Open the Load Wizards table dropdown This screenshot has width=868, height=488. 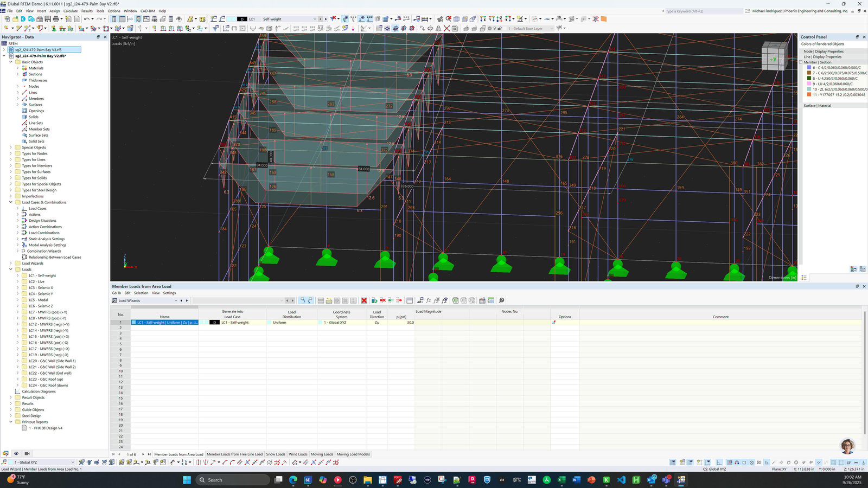pos(176,300)
